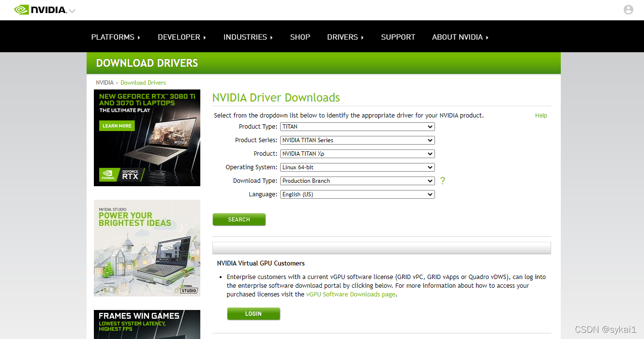Viewport: 644px width, 339px height.
Task: Open the Language dropdown
Action: [358, 194]
